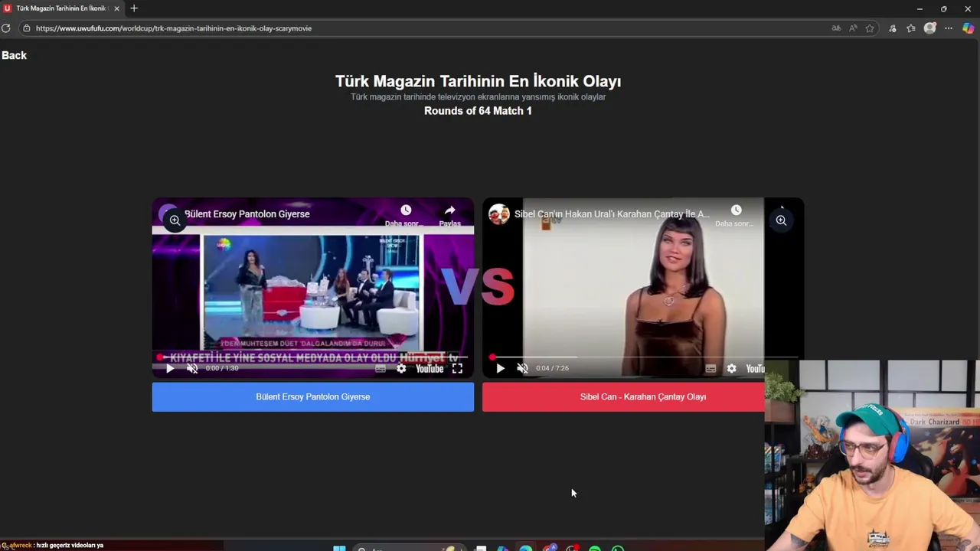Share the Bülent Ersoy video

pos(449,215)
